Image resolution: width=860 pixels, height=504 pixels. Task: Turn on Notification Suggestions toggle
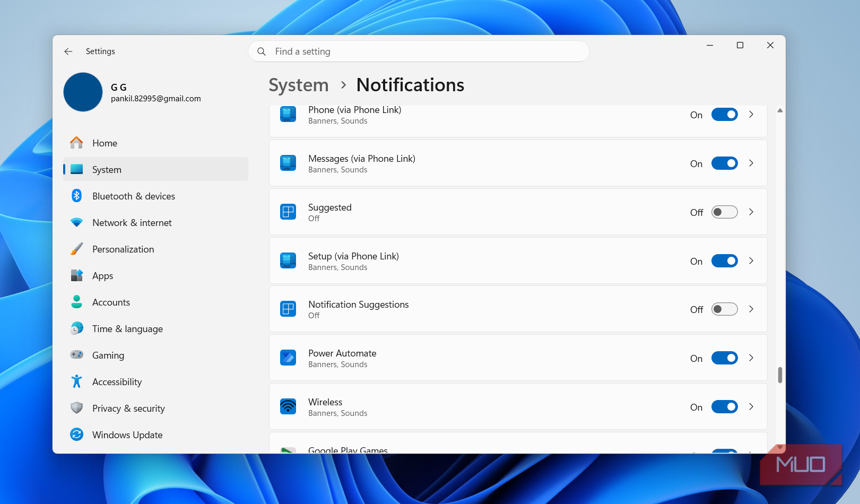pyautogui.click(x=725, y=309)
